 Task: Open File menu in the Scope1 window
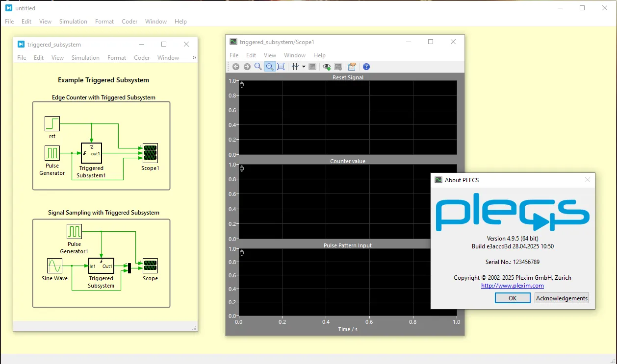[x=234, y=55]
